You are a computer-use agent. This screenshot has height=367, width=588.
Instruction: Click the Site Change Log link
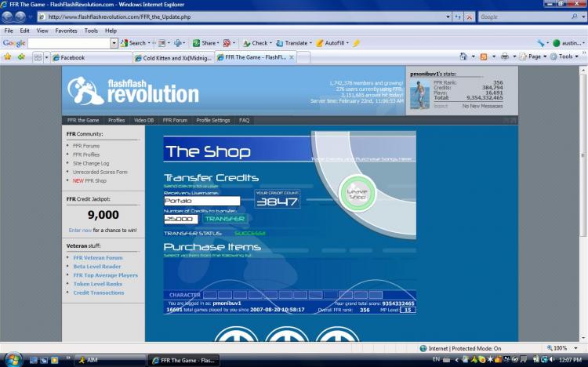91,164
